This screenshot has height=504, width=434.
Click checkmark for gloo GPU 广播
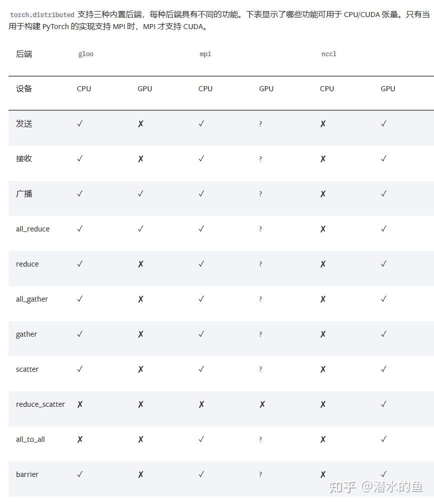pyautogui.click(x=140, y=193)
